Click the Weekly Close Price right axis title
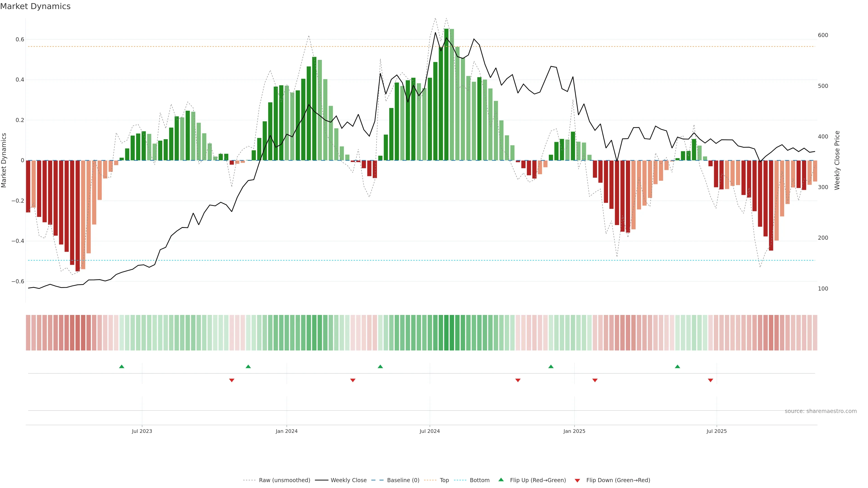This screenshot has width=868, height=488. click(837, 160)
